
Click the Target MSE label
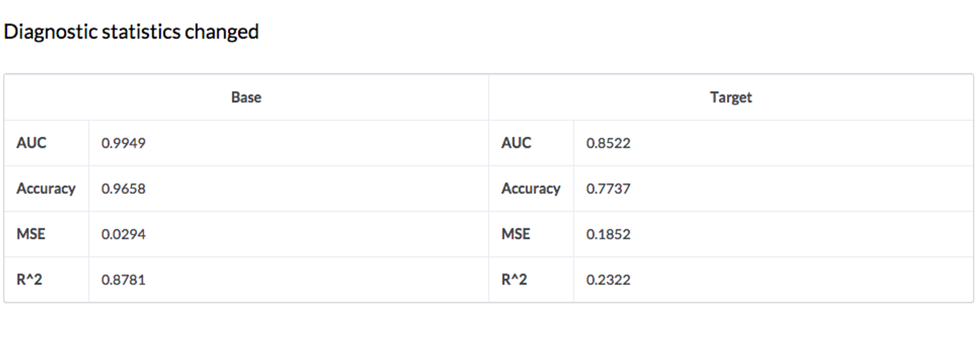pos(516,234)
